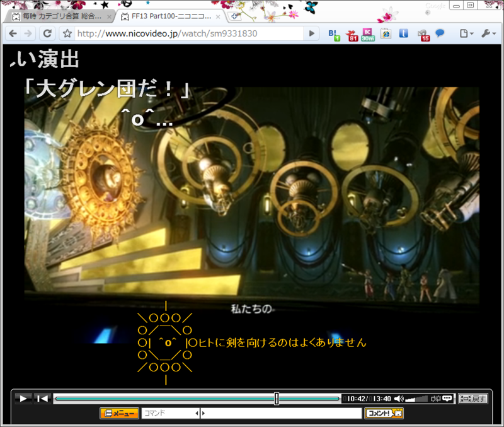Click the comment text input field

coord(283,413)
